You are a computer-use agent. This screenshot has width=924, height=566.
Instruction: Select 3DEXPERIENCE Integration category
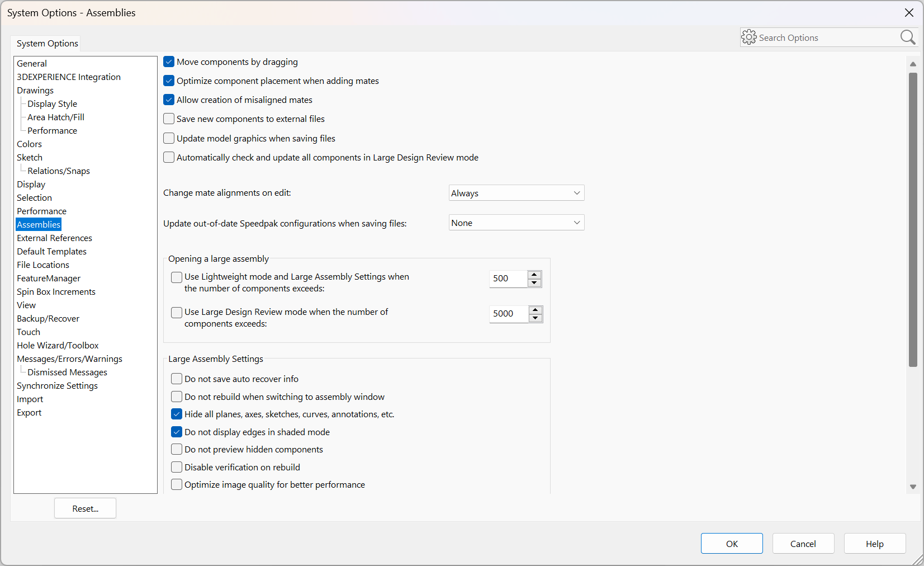pyautogui.click(x=69, y=77)
